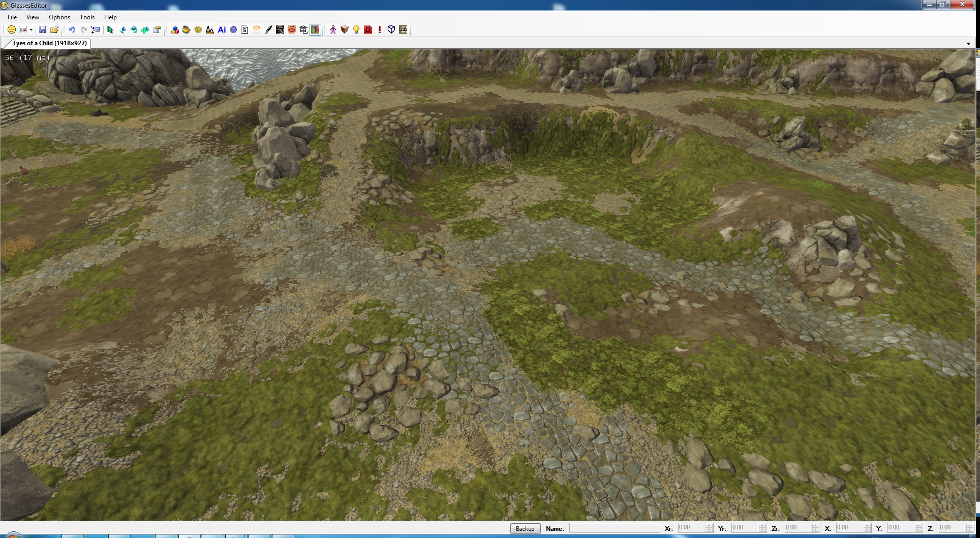Select the green arrow selection tool
The height and width of the screenshot is (538, 980).
click(x=110, y=30)
